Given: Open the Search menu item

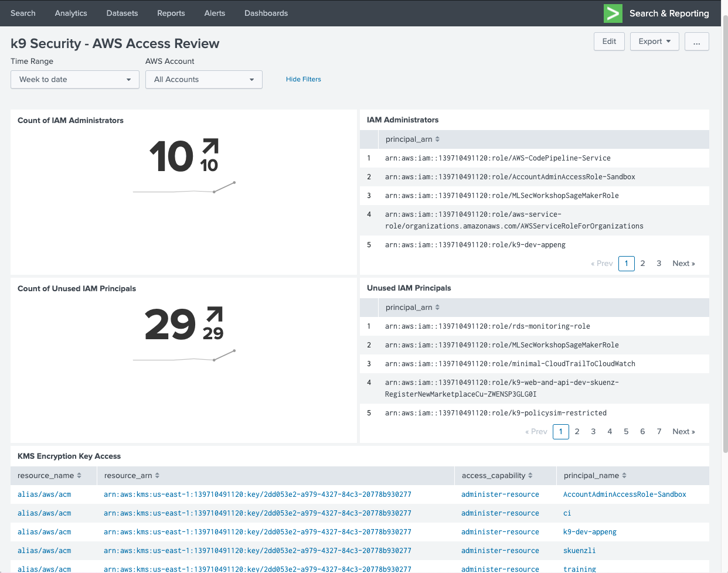Looking at the screenshot, I should click(x=23, y=13).
